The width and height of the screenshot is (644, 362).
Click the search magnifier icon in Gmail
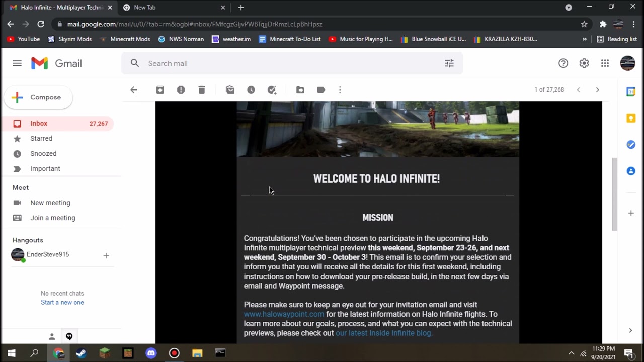pos(134,63)
